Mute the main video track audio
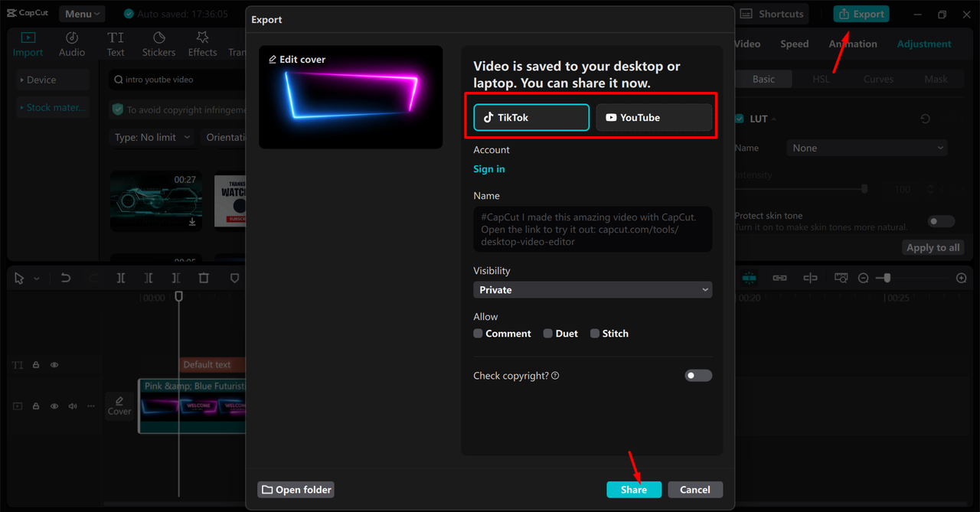980x512 pixels. [73, 406]
